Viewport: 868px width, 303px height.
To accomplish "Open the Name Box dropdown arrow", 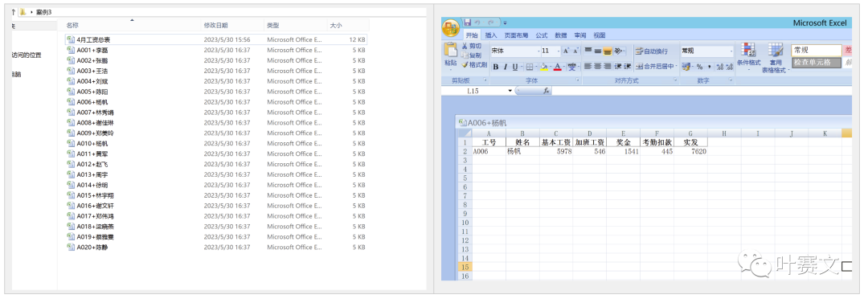I will tap(510, 91).
